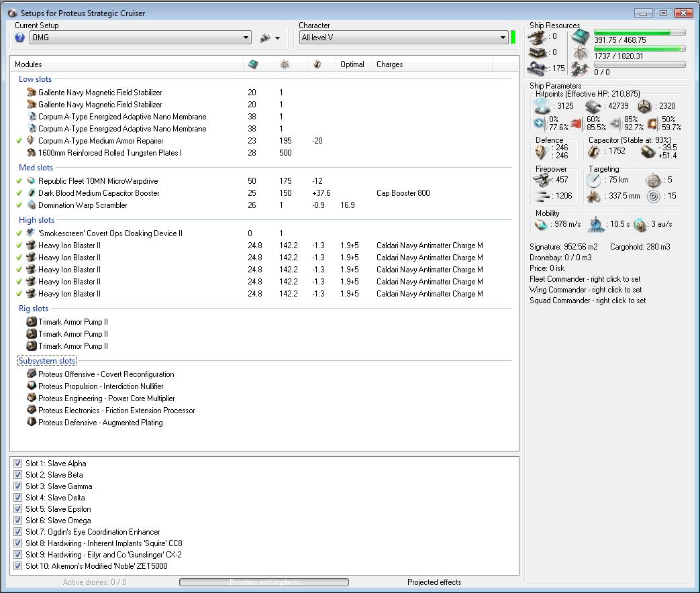This screenshot has height=593, width=700.
Task: Open the ship setup actions icon menu
Action: point(270,38)
